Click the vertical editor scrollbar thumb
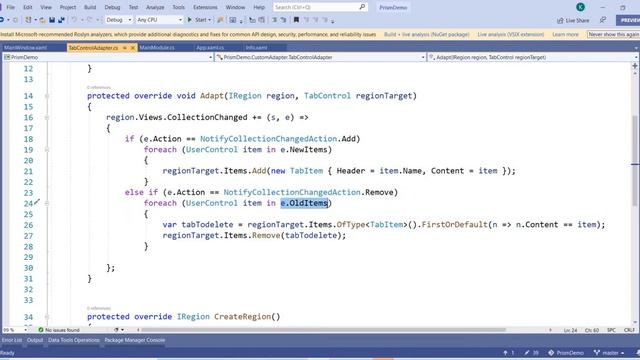Screen dimensions: 640x360 636,161
